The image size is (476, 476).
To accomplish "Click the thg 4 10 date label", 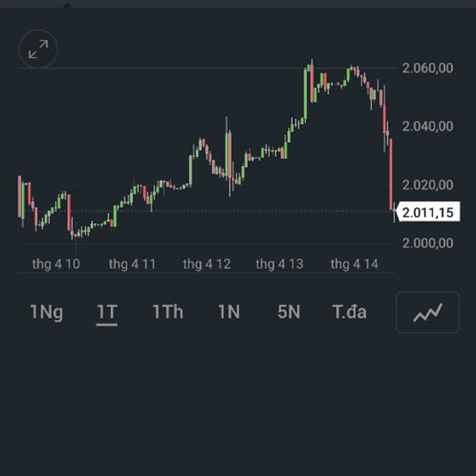I will 56,264.
